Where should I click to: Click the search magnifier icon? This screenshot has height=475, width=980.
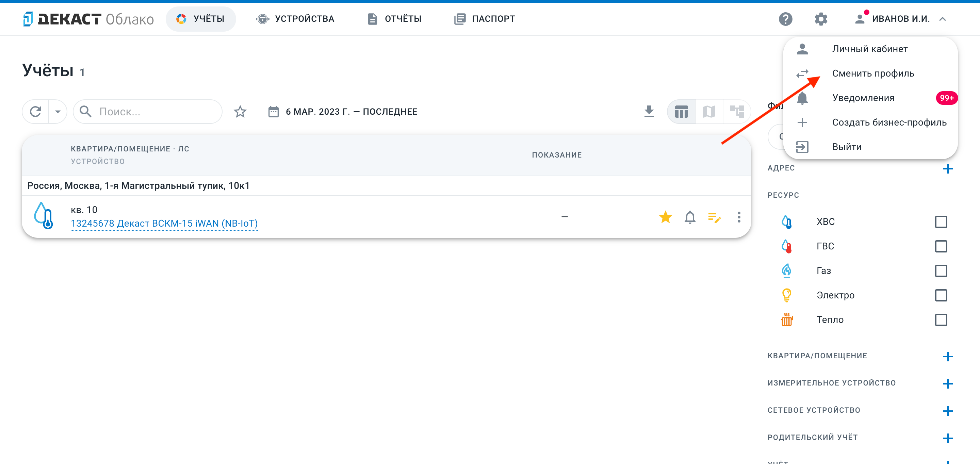pyautogui.click(x=85, y=111)
